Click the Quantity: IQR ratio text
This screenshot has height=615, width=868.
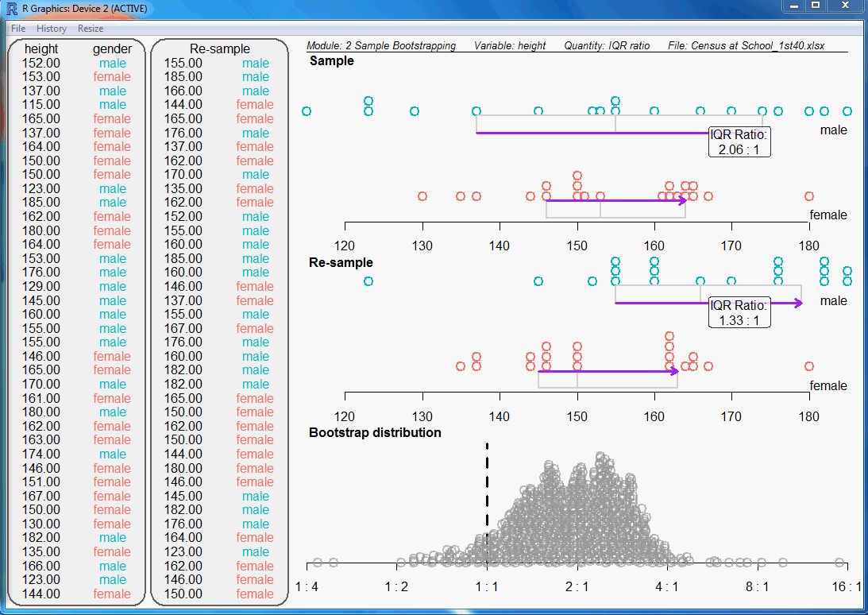click(x=607, y=45)
